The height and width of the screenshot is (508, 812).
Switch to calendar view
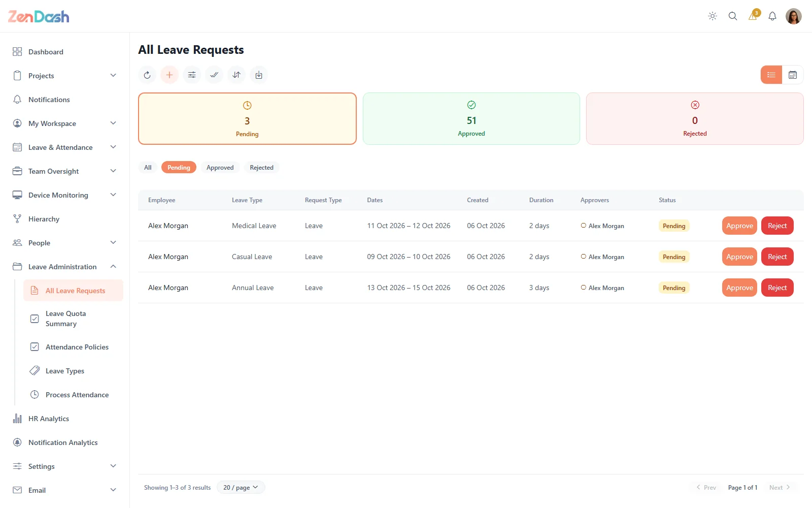tap(793, 75)
